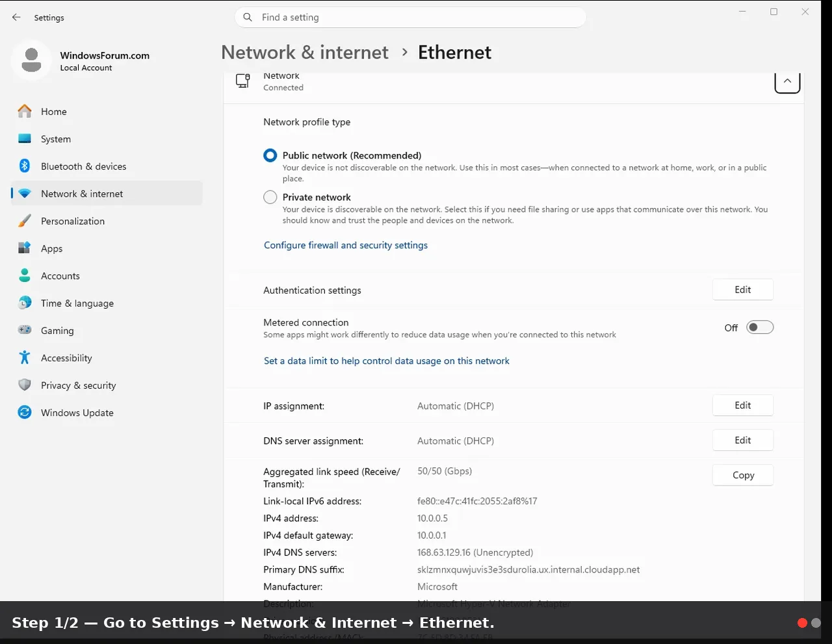Click the search magnifier icon
The width and height of the screenshot is (832, 644).
248,18
